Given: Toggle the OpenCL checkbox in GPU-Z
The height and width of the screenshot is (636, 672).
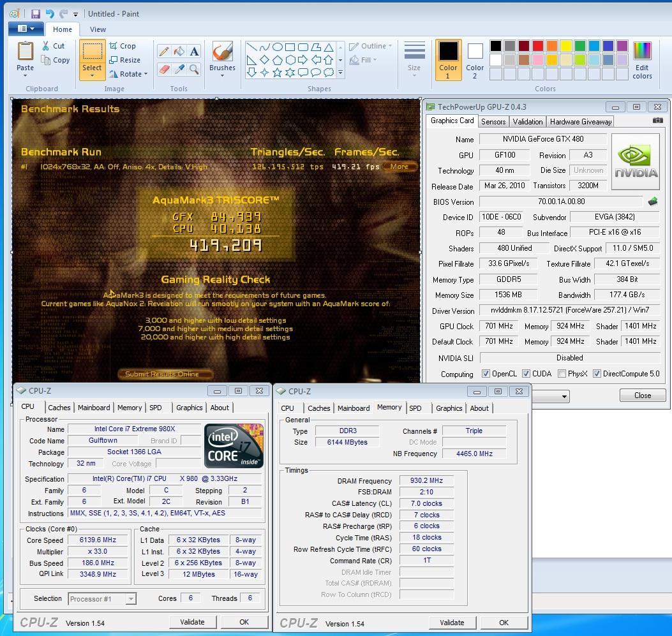Looking at the screenshot, I should point(486,373).
